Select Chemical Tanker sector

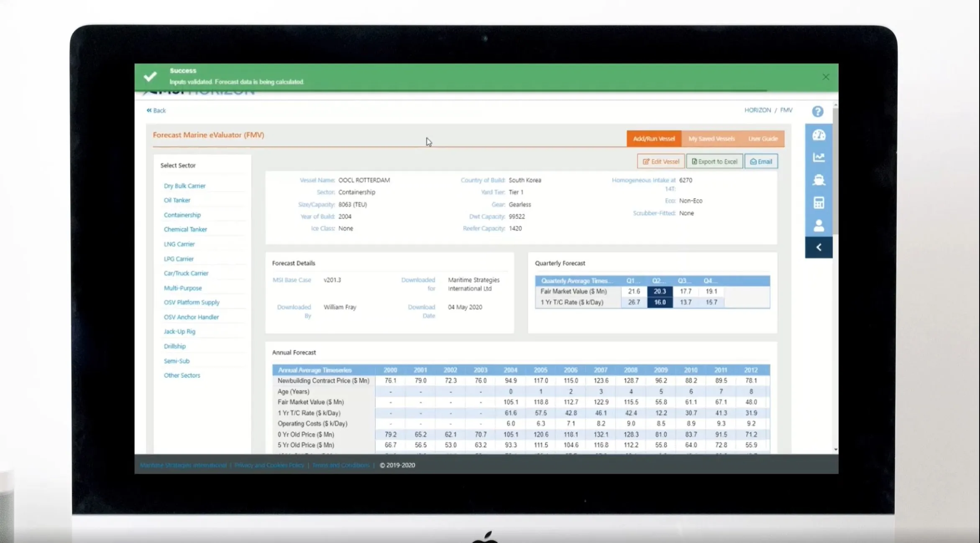[x=185, y=229]
